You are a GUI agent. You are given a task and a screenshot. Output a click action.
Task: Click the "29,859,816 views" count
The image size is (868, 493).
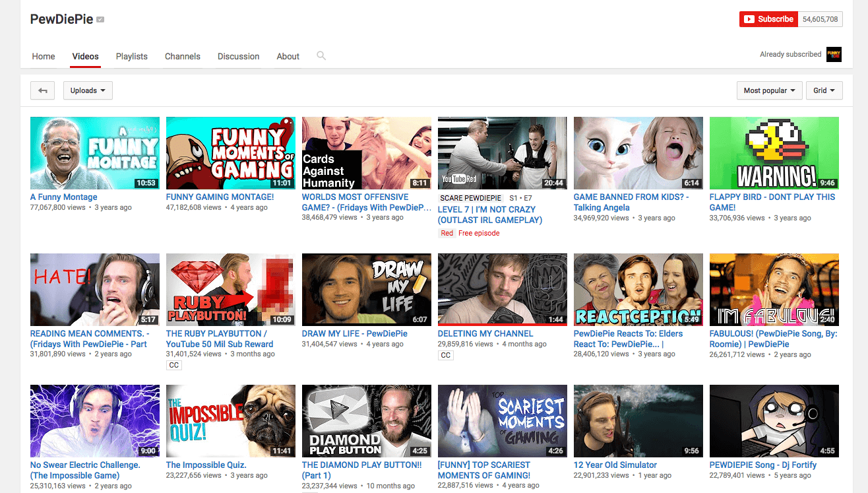point(466,344)
